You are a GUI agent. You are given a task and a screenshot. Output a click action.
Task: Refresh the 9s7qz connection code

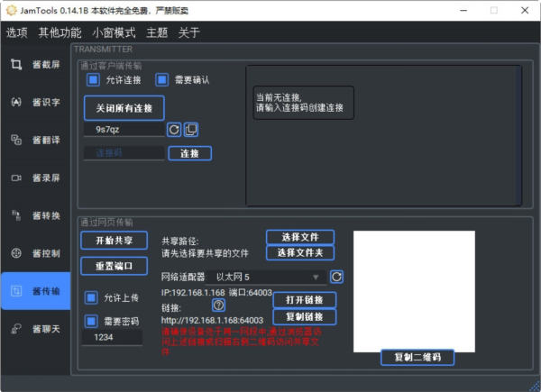coord(174,130)
